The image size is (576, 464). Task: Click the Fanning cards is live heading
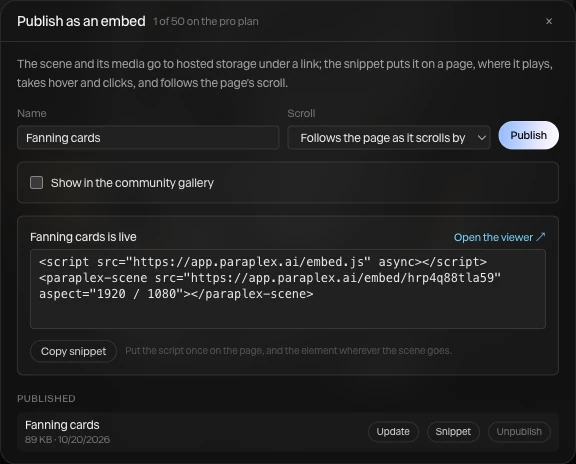[83, 237]
